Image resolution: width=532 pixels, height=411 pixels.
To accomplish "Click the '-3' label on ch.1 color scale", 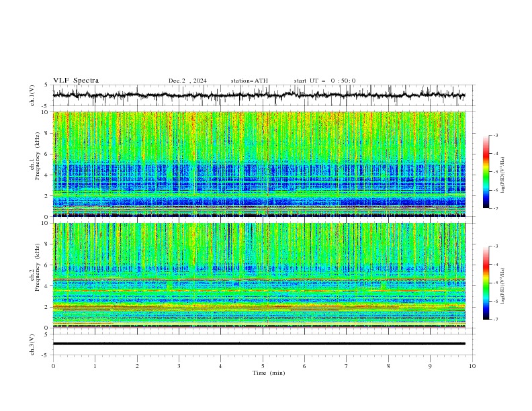I will (495, 135).
